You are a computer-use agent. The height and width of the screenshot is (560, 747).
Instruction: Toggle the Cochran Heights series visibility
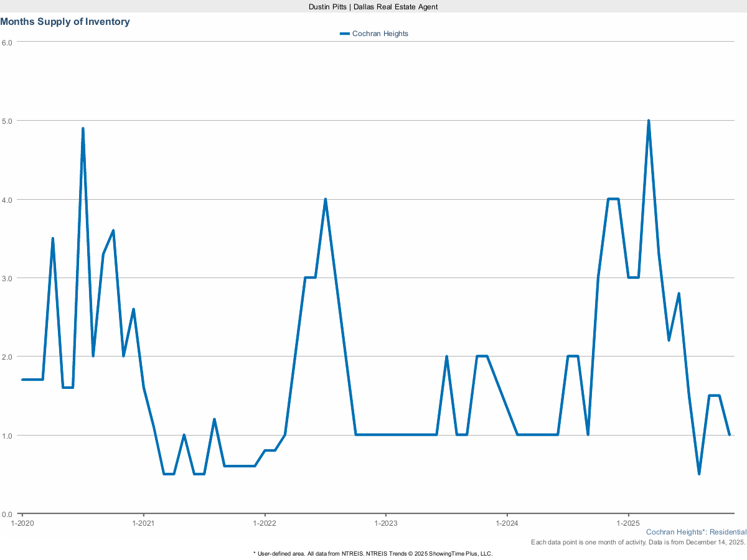click(380, 34)
